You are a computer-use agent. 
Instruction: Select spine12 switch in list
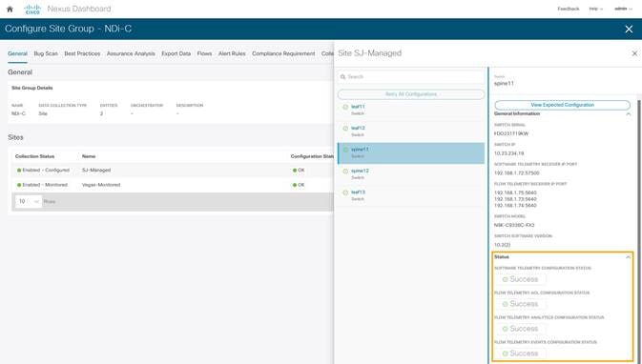tap(410, 173)
